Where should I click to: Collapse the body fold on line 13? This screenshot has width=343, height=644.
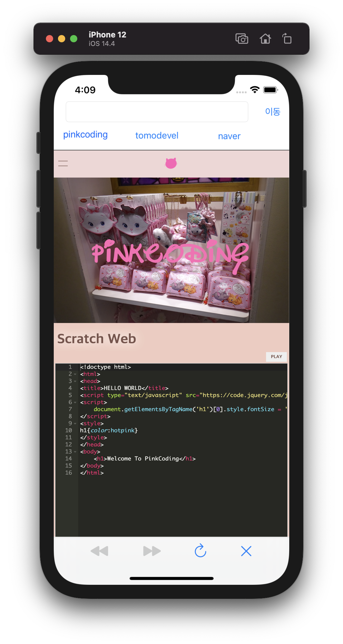(75, 452)
